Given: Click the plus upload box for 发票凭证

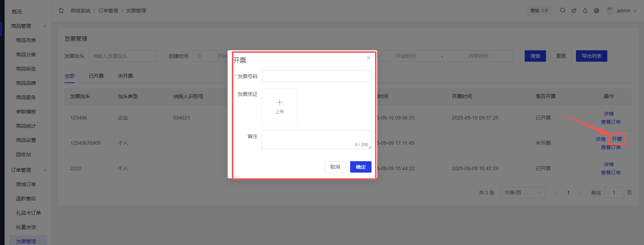Looking at the screenshot, I should [x=280, y=106].
